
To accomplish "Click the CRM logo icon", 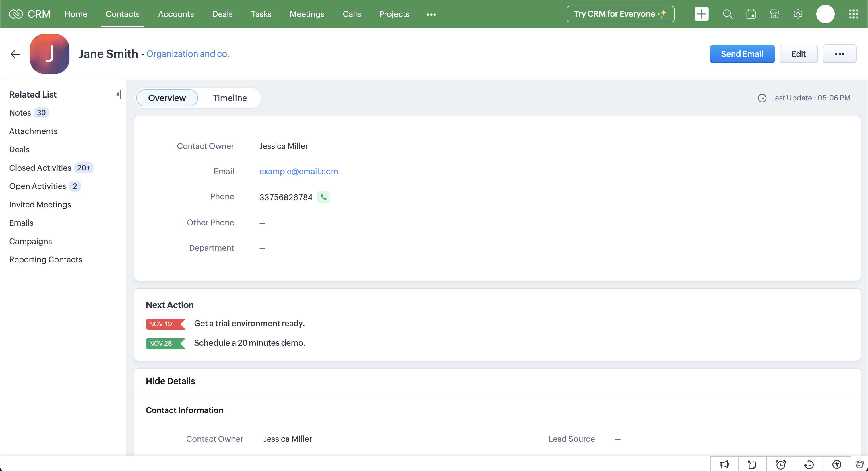I will tap(16, 14).
